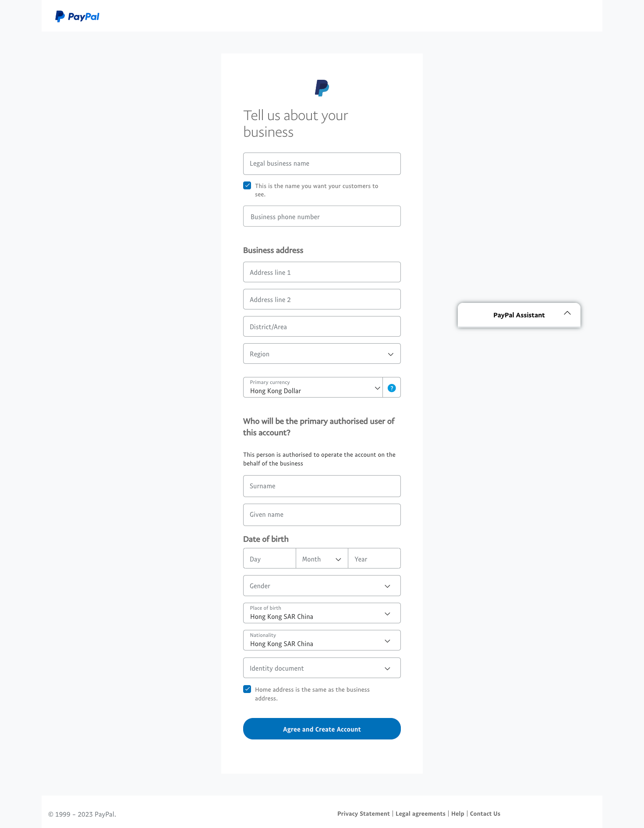Click the PayPal logo in the header
Screen dimensions: 644x828
77,17
